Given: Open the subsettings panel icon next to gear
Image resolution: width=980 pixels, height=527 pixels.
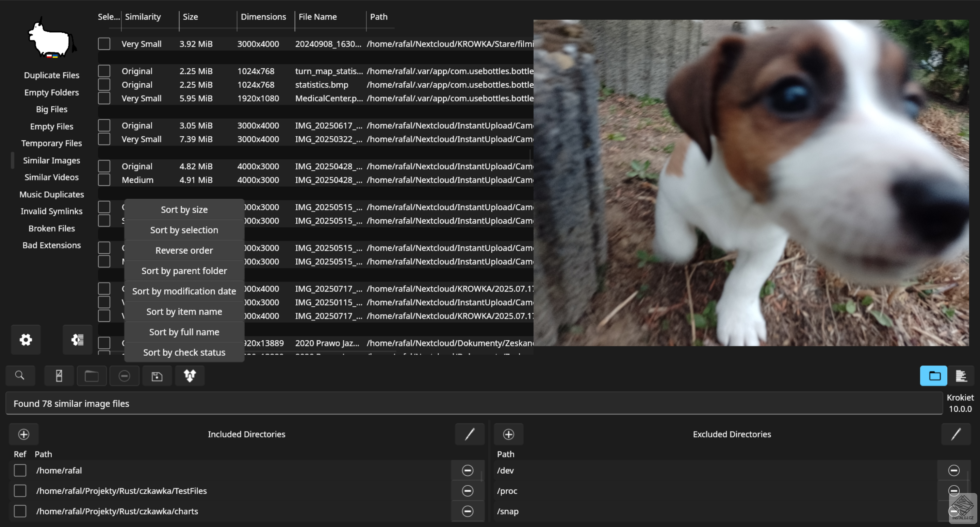Looking at the screenshot, I should (77, 340).
